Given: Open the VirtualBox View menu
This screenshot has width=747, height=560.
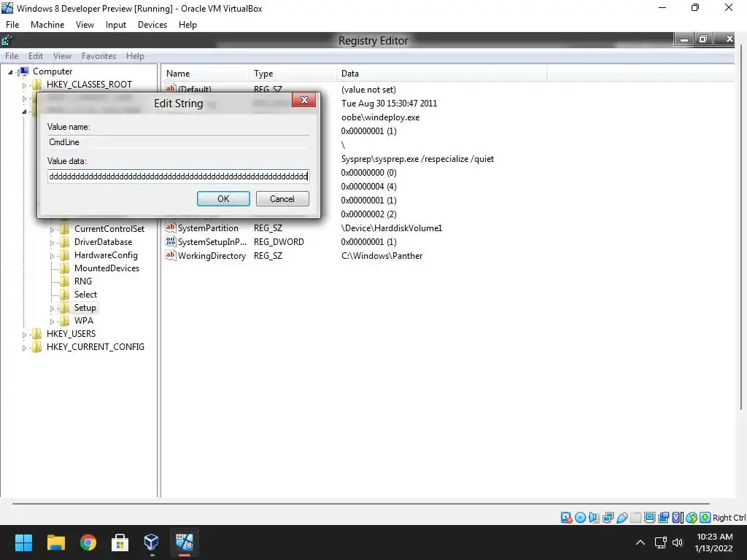Looking at the screenshot, I should coord(85,25).
